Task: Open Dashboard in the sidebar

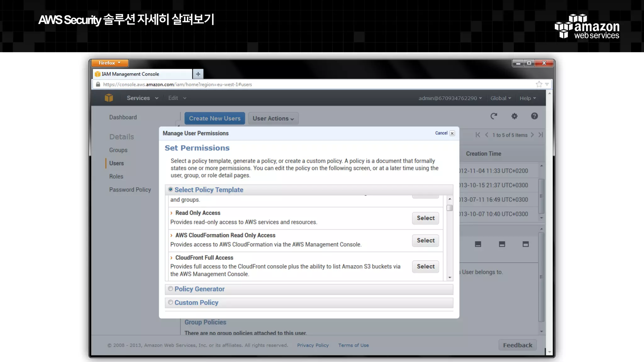Action: tap(123, 117)
